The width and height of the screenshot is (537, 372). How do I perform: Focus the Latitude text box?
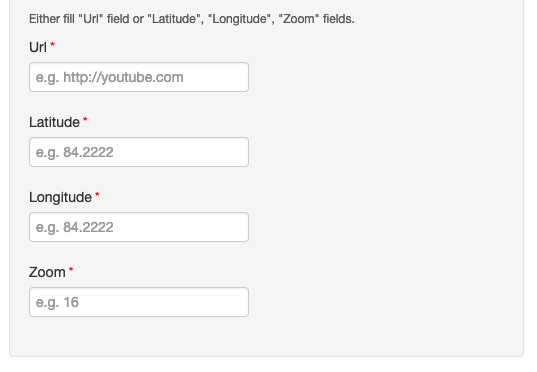click(x=139, y=152)
